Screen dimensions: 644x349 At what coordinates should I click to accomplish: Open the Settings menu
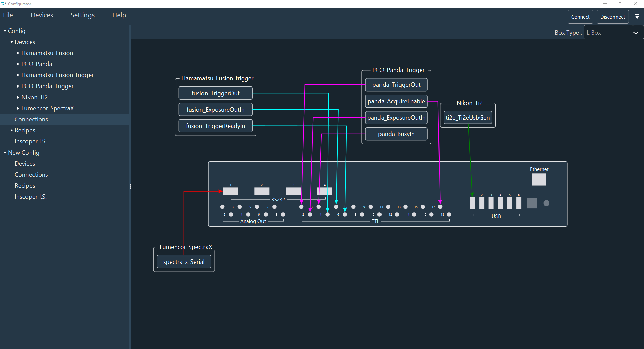click(82, 15)
